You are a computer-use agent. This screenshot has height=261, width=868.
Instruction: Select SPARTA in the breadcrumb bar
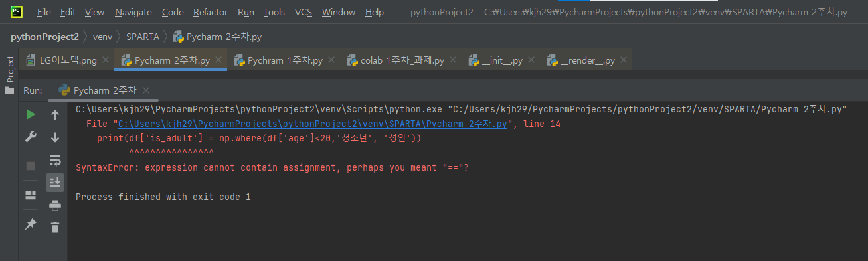143,37
